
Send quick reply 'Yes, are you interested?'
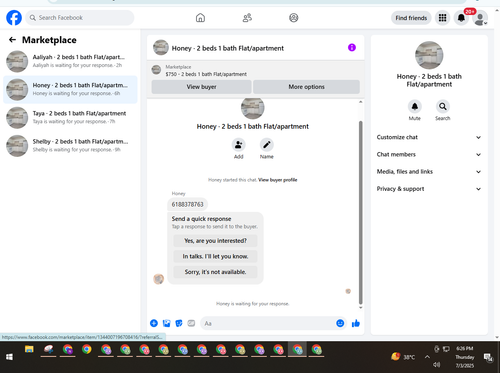point(215,241)
